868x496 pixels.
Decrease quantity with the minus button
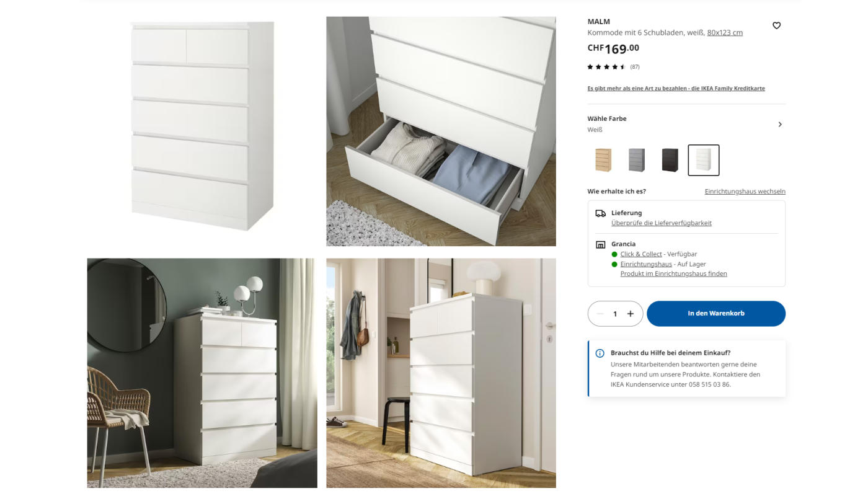click(x=600, y=314)
